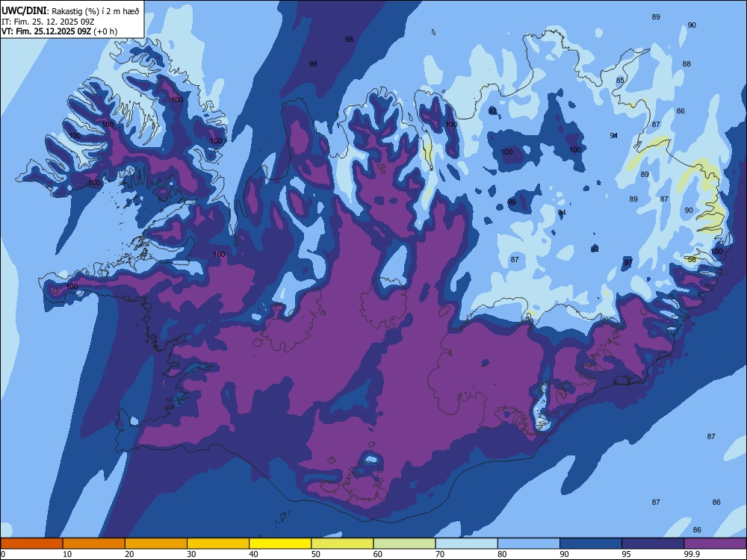Click the '97' humidity value on map
This screenshot has width=747, height=560.
pos(628,262)
